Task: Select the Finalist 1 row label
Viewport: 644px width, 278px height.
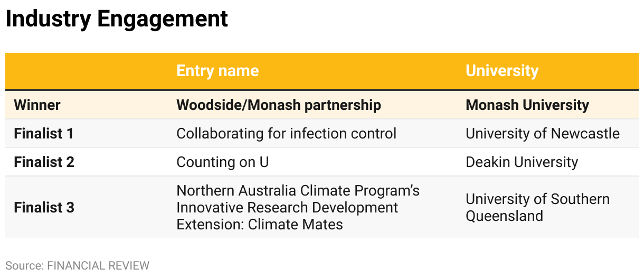Action: (x=44, y=133)
